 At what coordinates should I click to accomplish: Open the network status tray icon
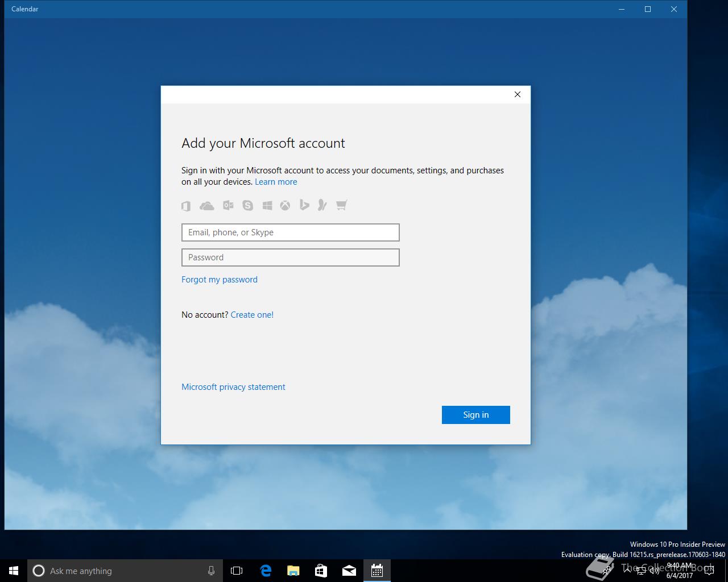641,571
